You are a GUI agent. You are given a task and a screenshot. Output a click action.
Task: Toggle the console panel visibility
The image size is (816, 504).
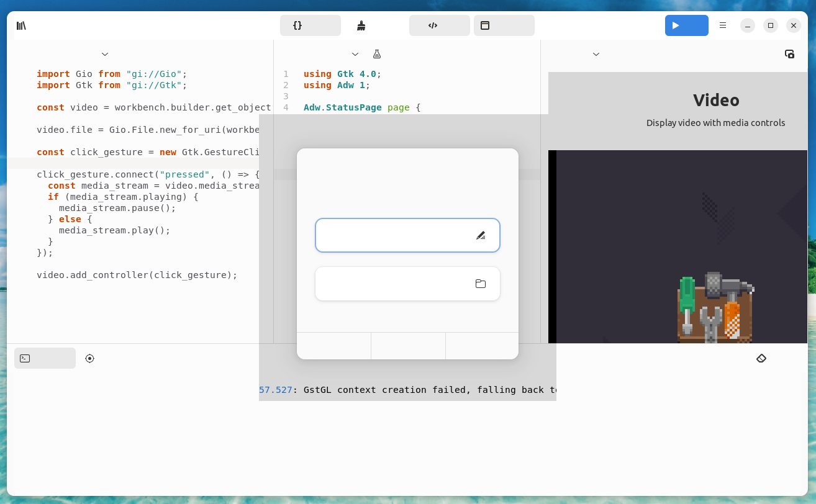coord(45,358)
